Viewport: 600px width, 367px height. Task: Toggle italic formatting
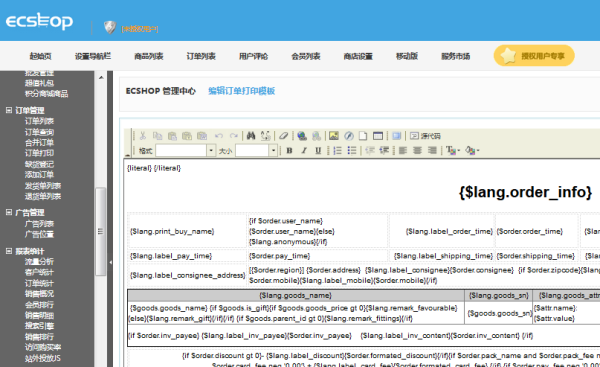click(x=304, y=150)
